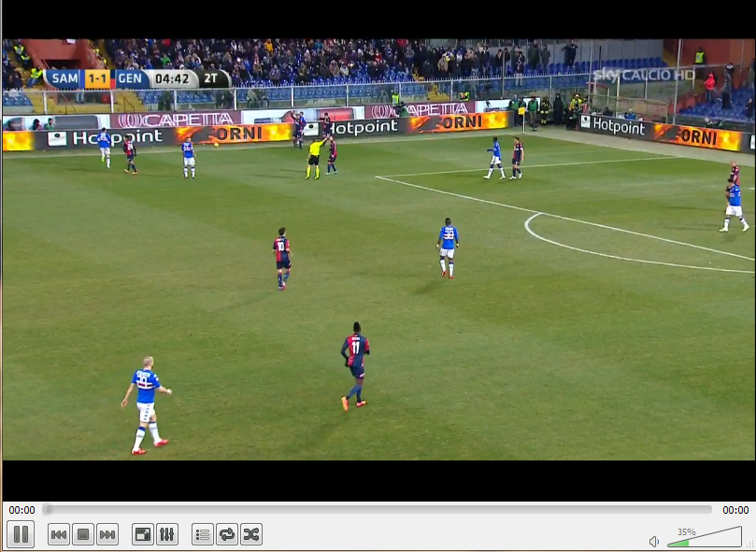Skip to the next media item
The width and height of the screenshot is (756, 552).
(x=105, y=534)
